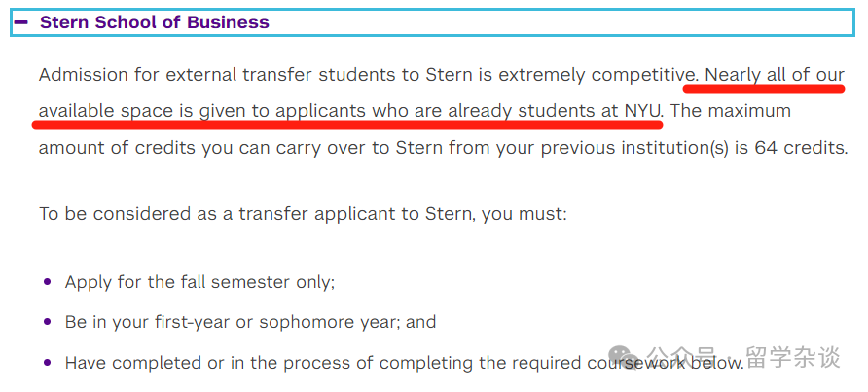Screen dimensions: 868x392
Task: Click 'The maximum' at the end of the second line
Action: [x=731, y=111]
